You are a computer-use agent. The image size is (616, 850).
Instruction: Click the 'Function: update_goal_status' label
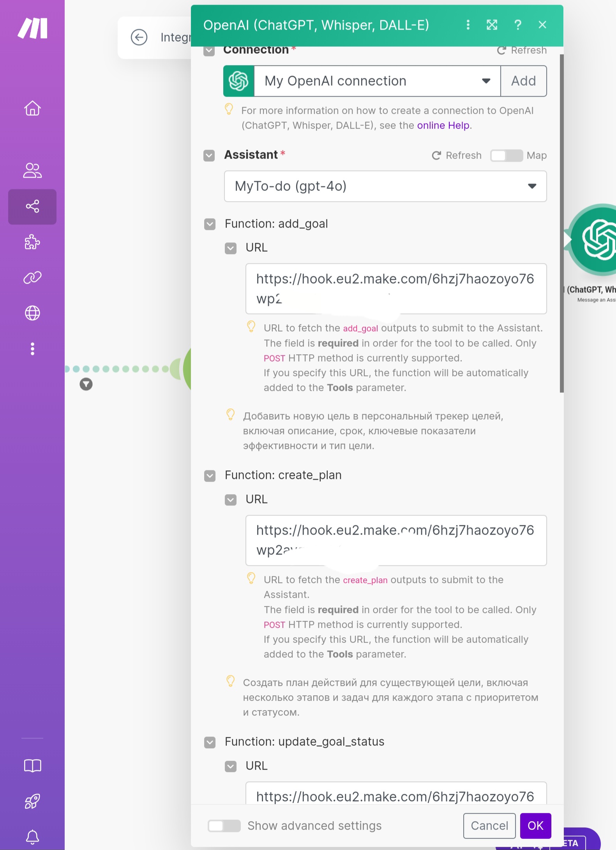click(304, 742)
